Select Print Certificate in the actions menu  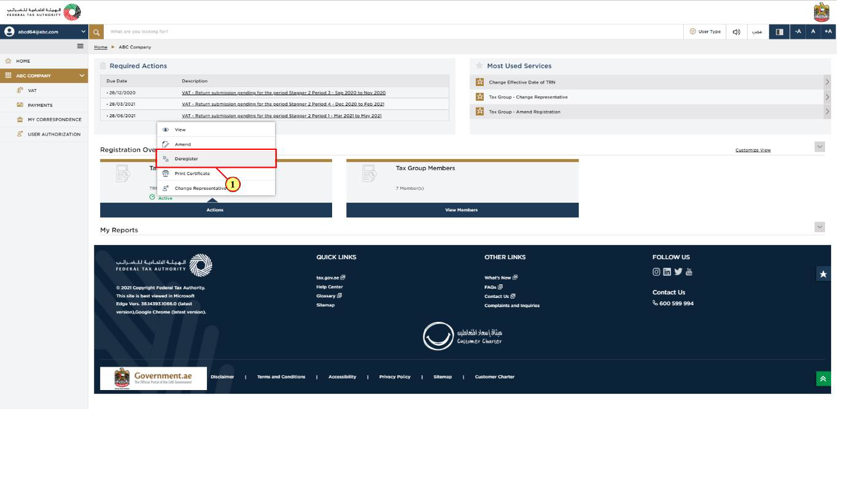coord(216,173)
